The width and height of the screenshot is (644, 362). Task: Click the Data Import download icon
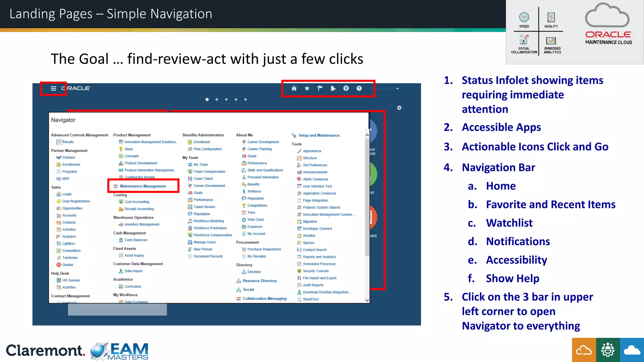[x=121, y=271]
